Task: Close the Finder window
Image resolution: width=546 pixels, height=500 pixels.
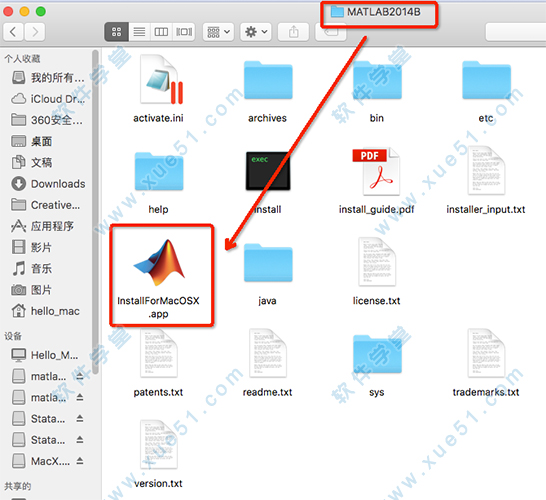Action: pyautogui.click(x=8, y=12)
